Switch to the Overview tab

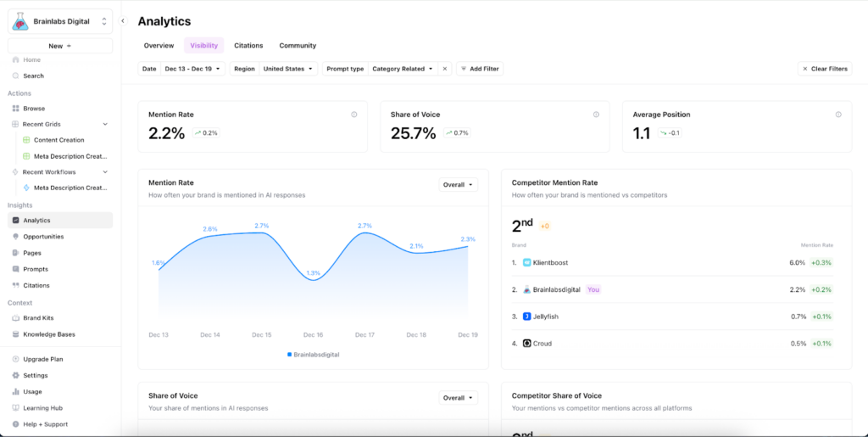click(159, 46)
